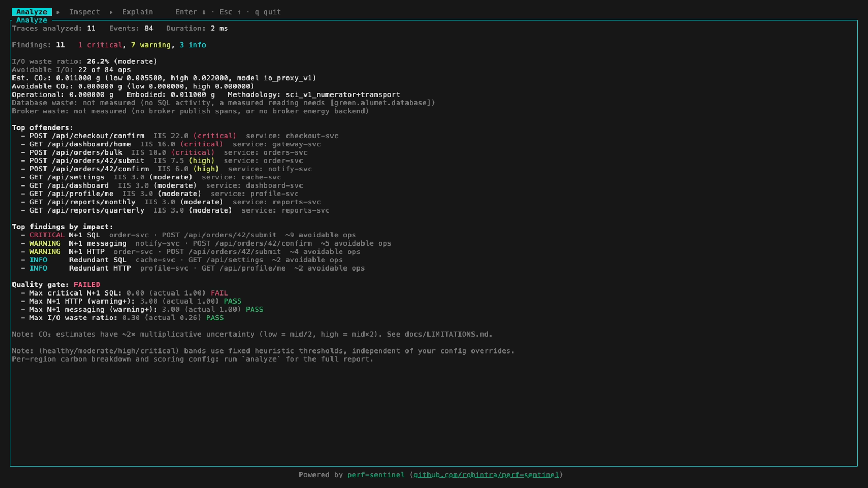Select GET /api/dashboard/home offender row
868x488 pixels.
pos(171,144)
